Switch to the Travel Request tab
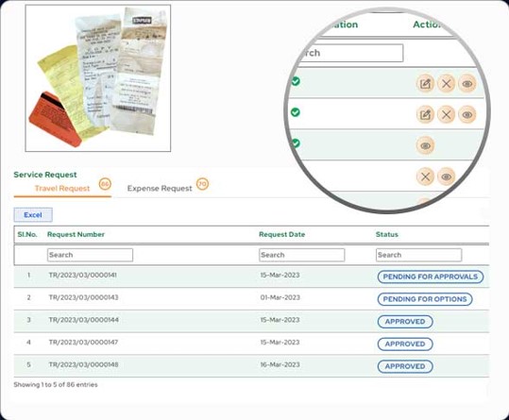Screen dimensions: 509x420 (62, 189)
